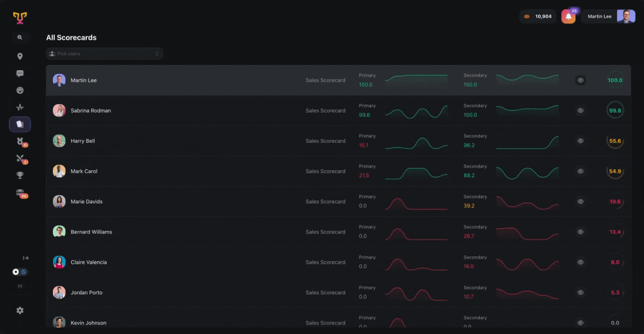The height and width of the screenshot is (334, 644).
Task: Click eye icon for Martin Lee's scorecard
Action: (x=580, y=80)
